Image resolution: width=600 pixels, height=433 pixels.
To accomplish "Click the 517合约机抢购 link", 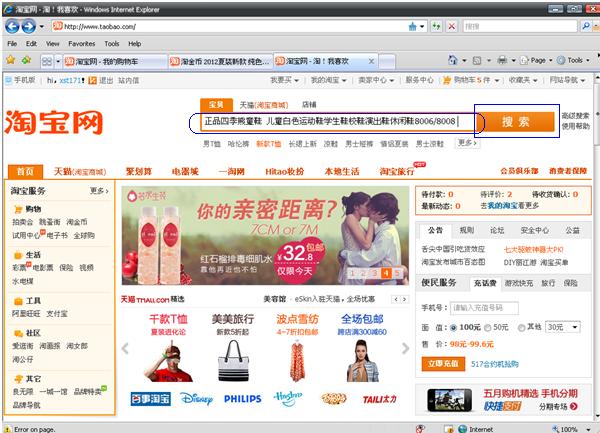I will (x=495, y=364).
